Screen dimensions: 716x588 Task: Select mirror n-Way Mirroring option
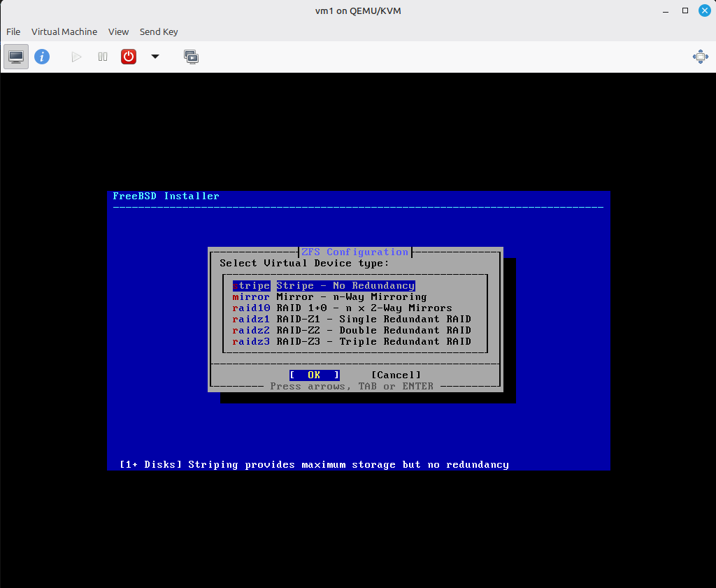click(329, 296)
